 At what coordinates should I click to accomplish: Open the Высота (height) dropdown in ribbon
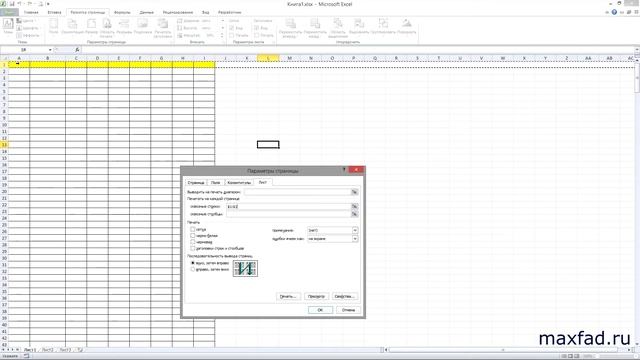(222, 28)
